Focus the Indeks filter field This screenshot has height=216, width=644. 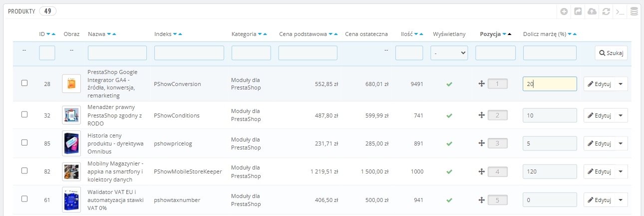(x=189, y=53)
